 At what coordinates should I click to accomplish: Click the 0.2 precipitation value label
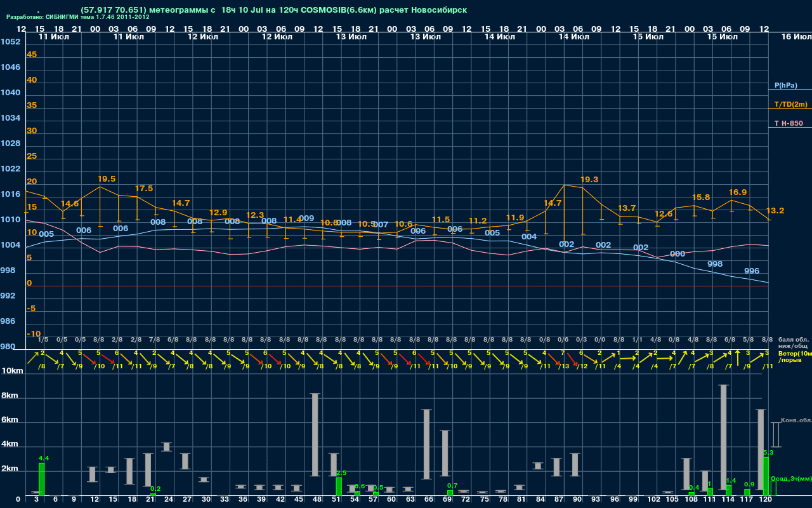coord(155,488)
